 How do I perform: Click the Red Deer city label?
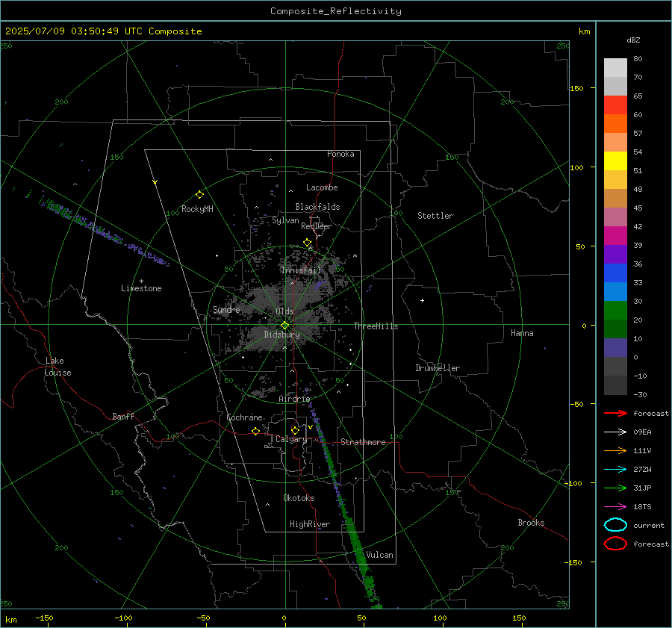point(317,226)
